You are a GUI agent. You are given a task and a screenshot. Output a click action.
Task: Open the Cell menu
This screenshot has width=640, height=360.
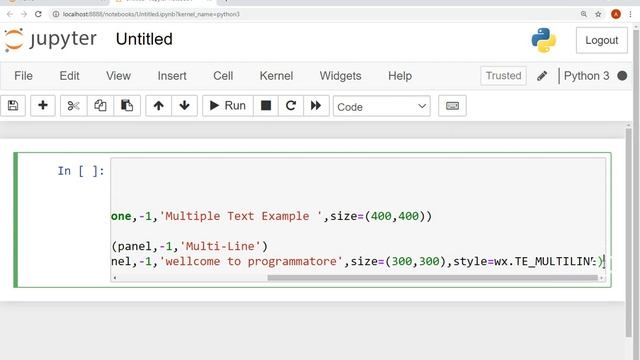[223, 76]
